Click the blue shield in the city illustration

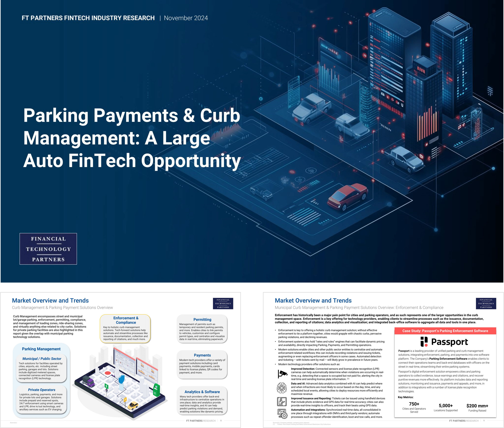[122, 379]
